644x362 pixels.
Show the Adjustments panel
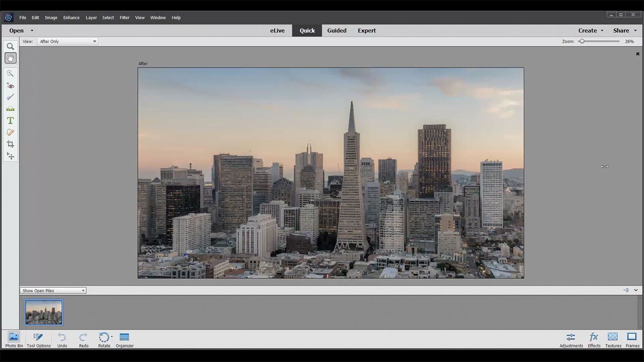(x=571, y=339)
